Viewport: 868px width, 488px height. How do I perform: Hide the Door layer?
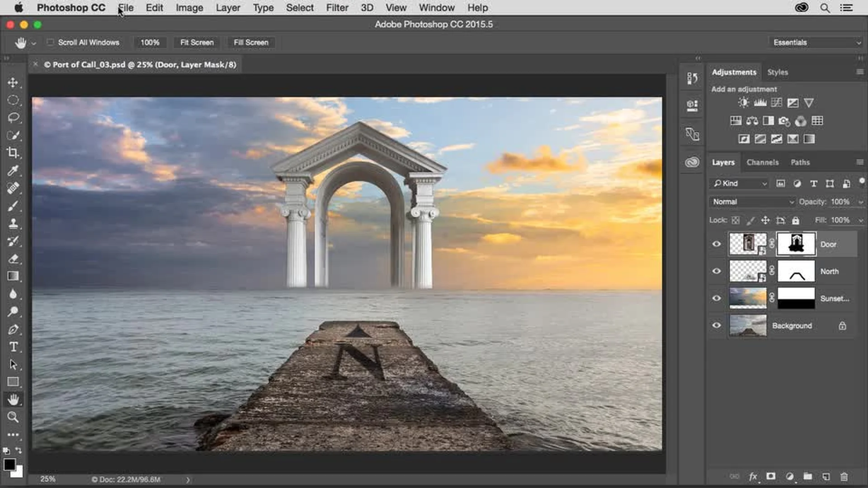[717, 244]
